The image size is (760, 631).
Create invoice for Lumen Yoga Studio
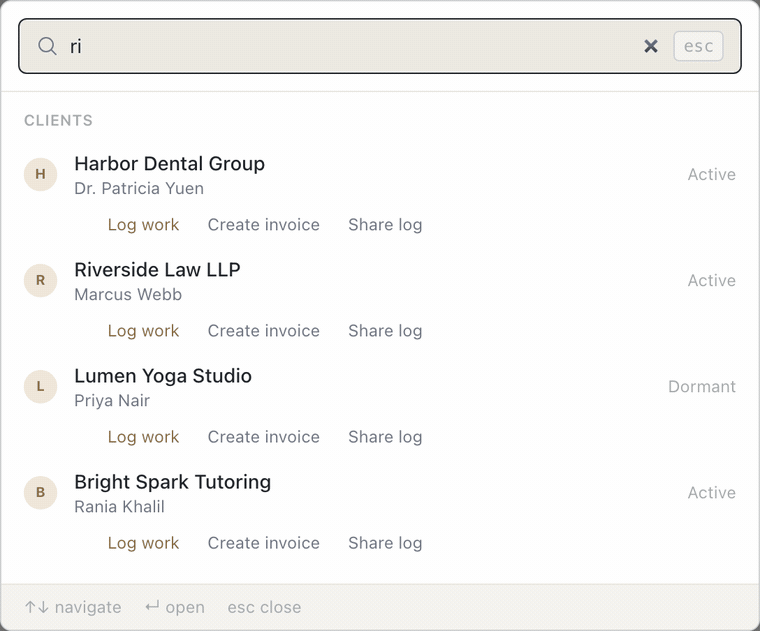(x=264, y=437)
